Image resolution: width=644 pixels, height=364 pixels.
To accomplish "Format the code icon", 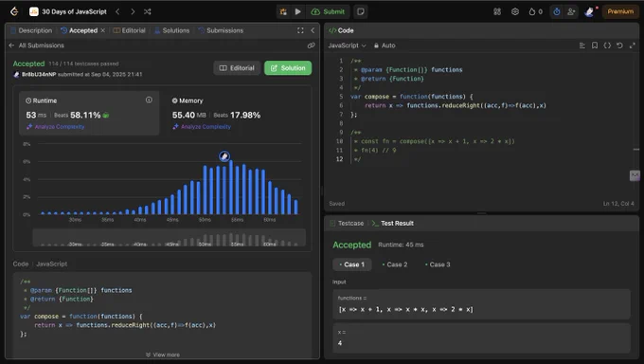I will coord(582,45).
